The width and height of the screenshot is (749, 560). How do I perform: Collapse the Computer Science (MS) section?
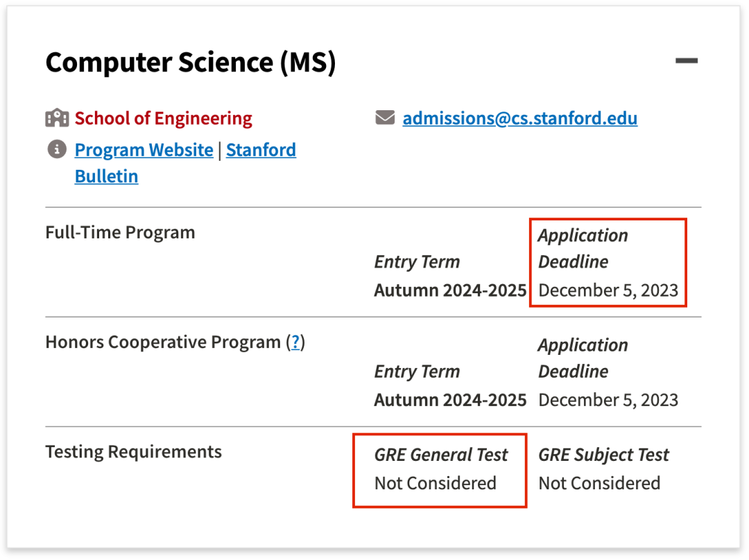687,60
